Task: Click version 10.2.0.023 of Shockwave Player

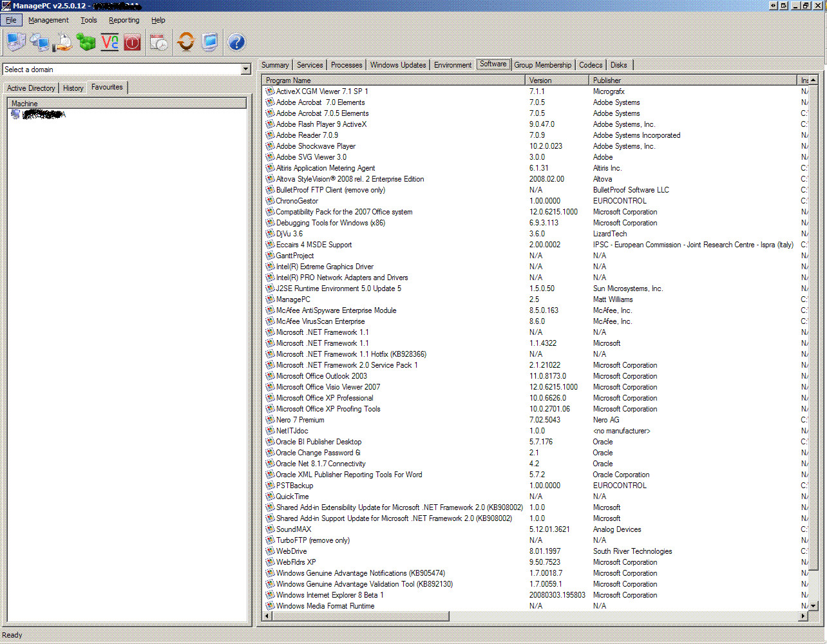Action: point(546,146)
